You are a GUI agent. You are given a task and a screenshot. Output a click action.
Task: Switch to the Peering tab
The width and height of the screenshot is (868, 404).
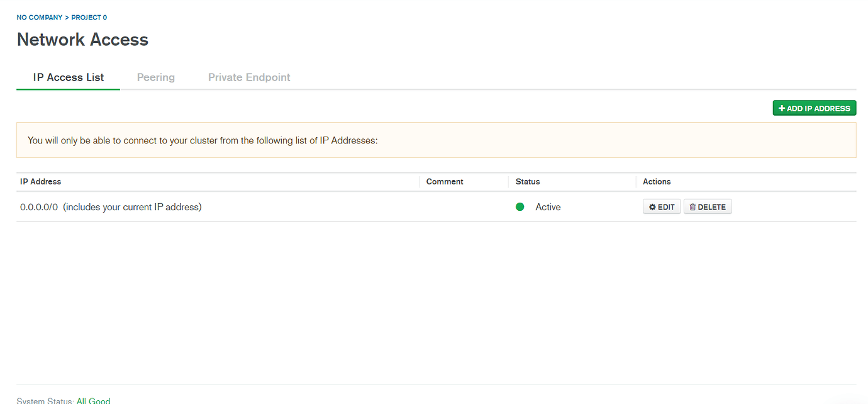155,77
